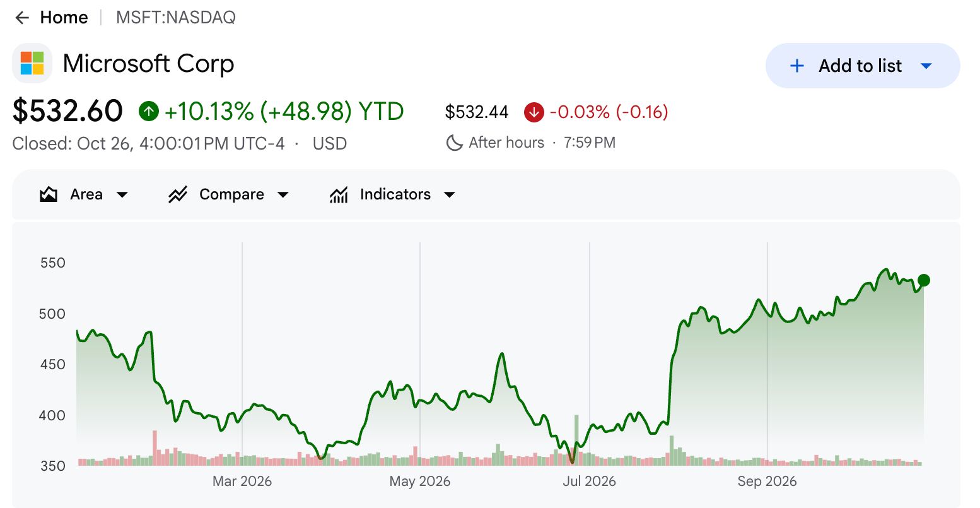The width and height of the screenshot is (980, 508).
Task: Click the green end-of-line price dot
Action: pyautogui.click(x=924, y=280)
